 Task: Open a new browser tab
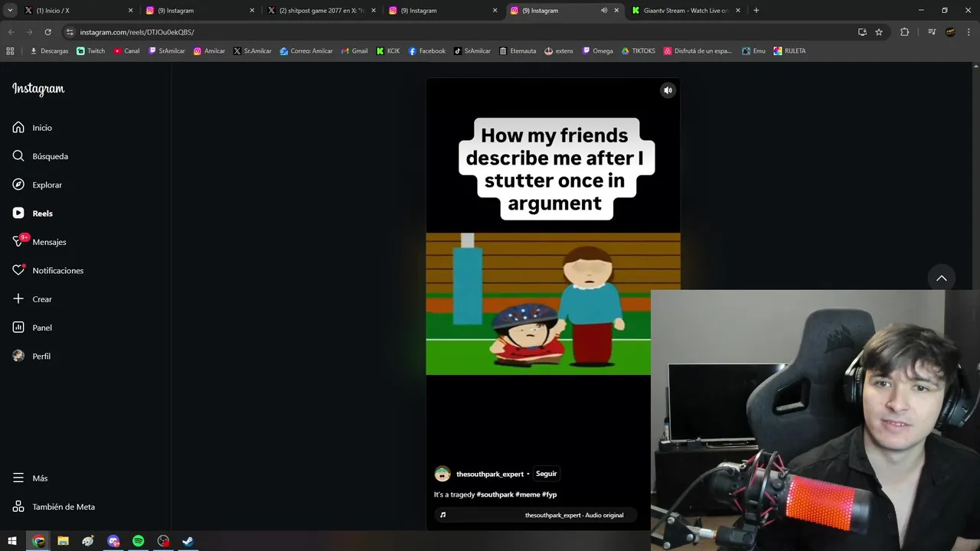(756, 11)
